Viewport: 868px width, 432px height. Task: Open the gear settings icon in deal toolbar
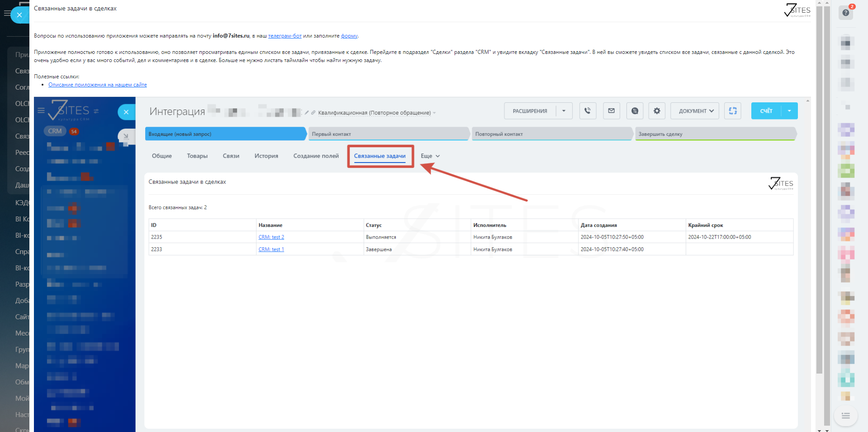(657, 111)
